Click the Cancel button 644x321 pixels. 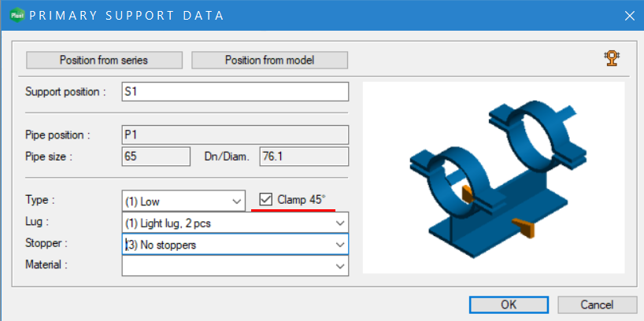596,304
